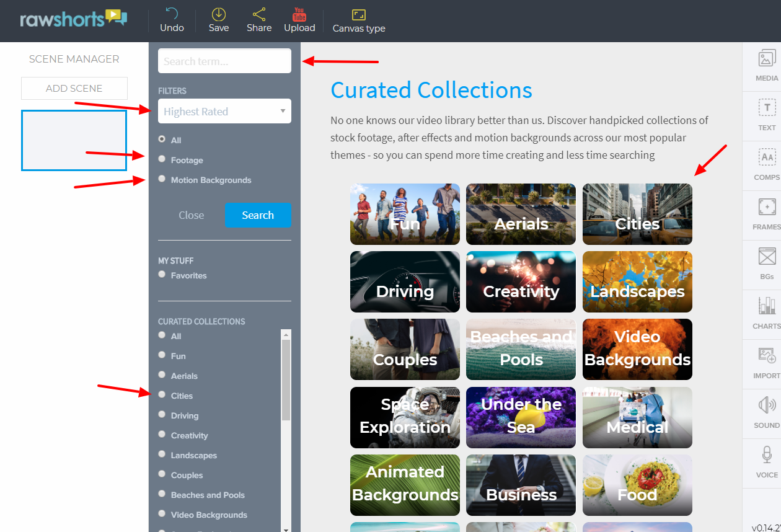Screen dimensions: 781x532
Task: Choose the Motion Backgrounds radio option
Action: coord(162,179)
